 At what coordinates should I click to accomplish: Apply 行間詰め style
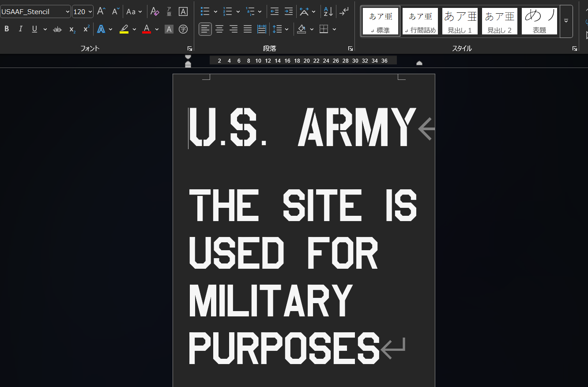pyautogui.click(x=420, y=21)
